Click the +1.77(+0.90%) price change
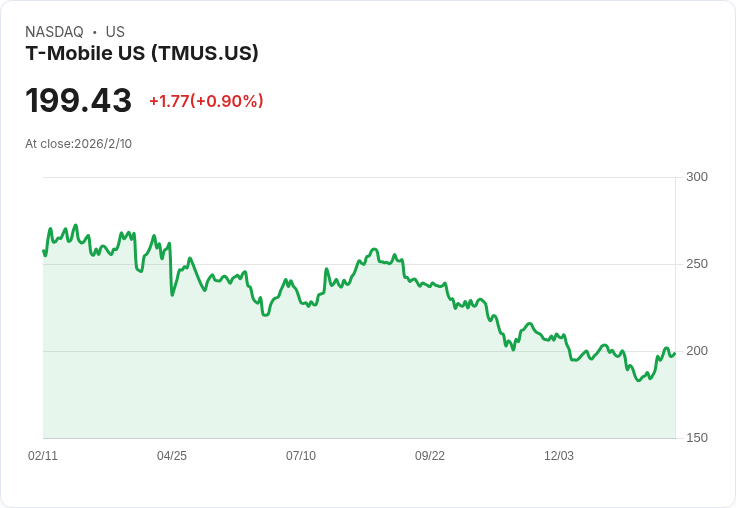Viewport: 736px width, 508px height. click(x=206, y=101)
